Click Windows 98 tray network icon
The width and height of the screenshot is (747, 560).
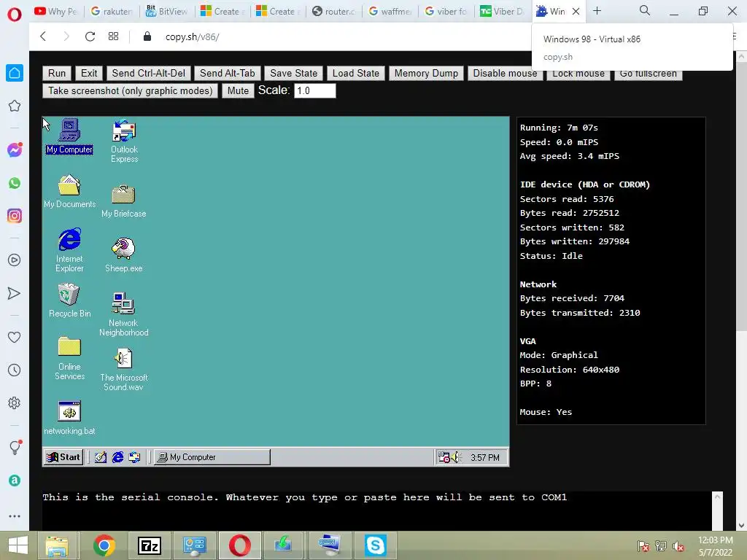[444, 457]
